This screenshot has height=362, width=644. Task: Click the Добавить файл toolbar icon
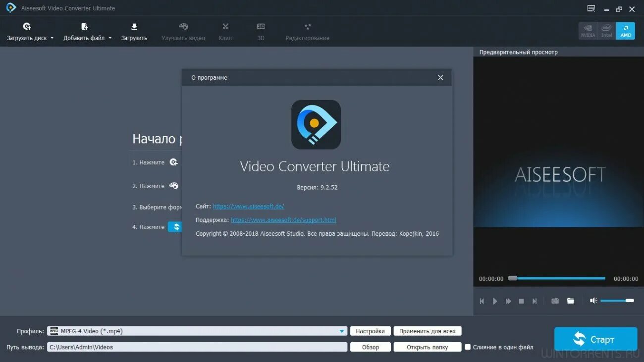click(85, 27)
